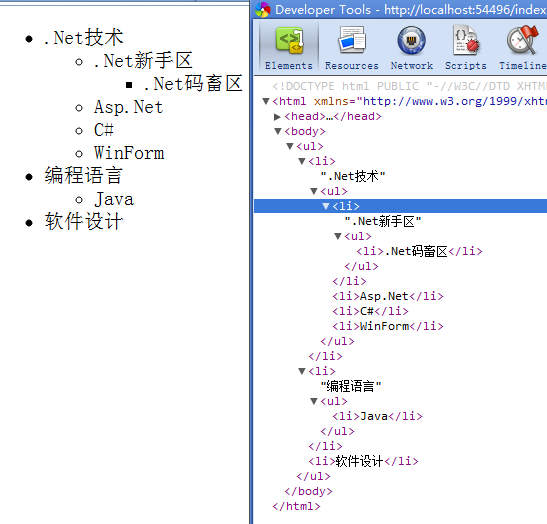The height and width of the screenshot is (524, 547).
Task: Click "Java" in the page list
Action: [x=114, y=199]
